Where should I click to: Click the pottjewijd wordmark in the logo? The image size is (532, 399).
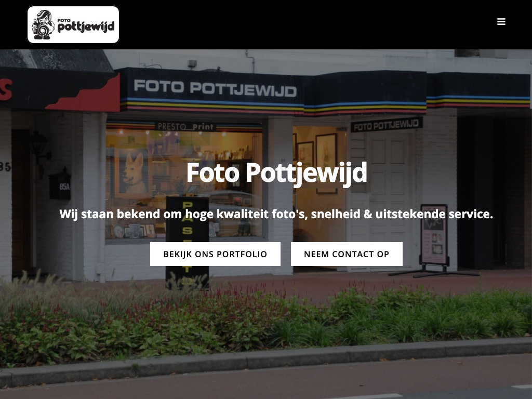[86, 25]
